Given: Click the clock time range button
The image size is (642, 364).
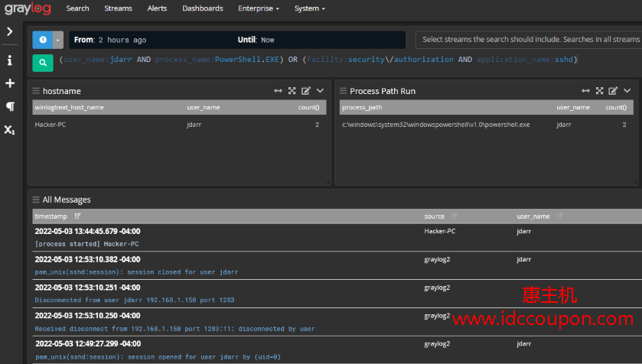Looking at the screenshot, I should pos(43,40).
